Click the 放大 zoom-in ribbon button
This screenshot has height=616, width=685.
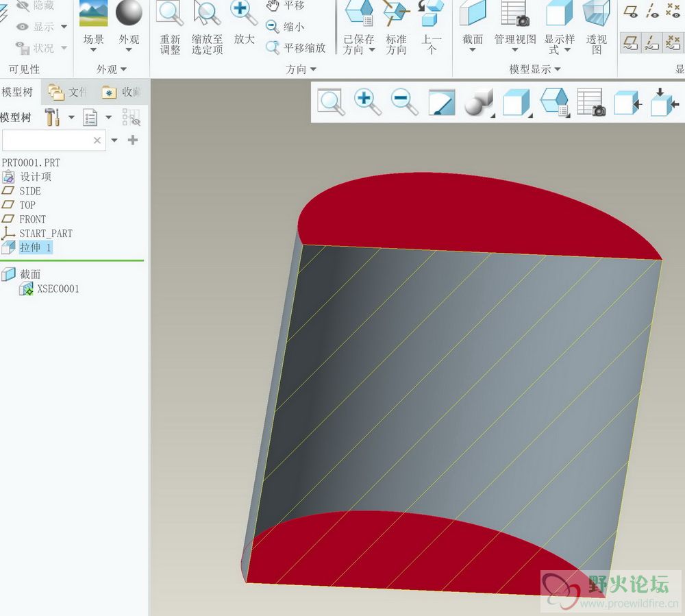click(245, 23)
